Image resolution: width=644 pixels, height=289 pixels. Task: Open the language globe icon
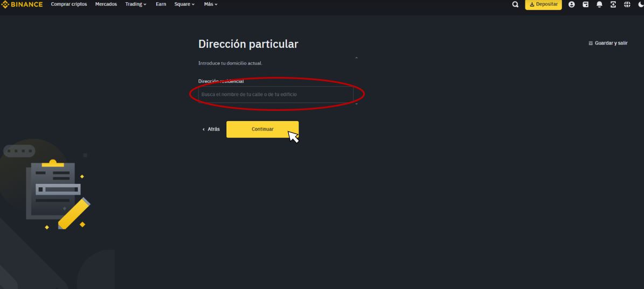click(x=627, y=4)
